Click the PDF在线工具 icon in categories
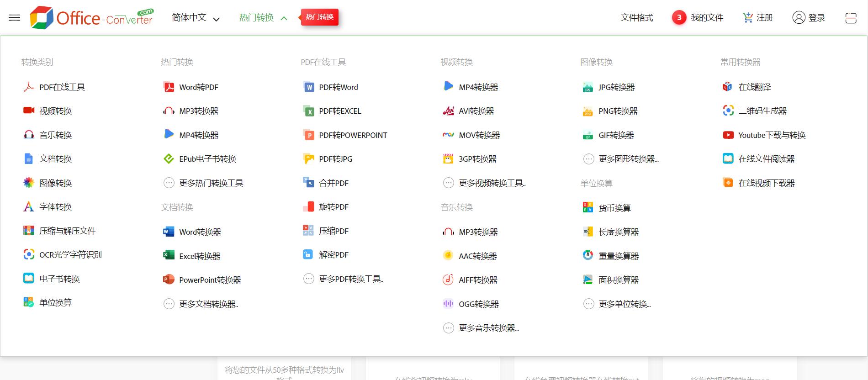868x380 pixels. click(29, 87)
